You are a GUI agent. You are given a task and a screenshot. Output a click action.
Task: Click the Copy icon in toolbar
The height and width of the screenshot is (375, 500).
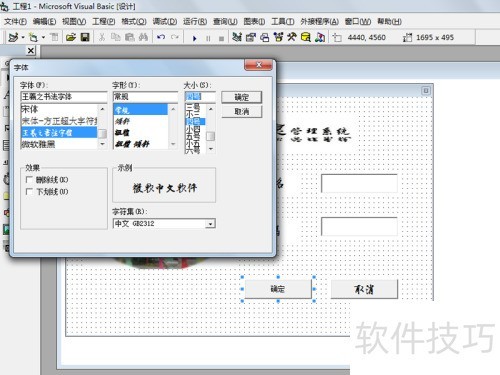click(115, 37)
